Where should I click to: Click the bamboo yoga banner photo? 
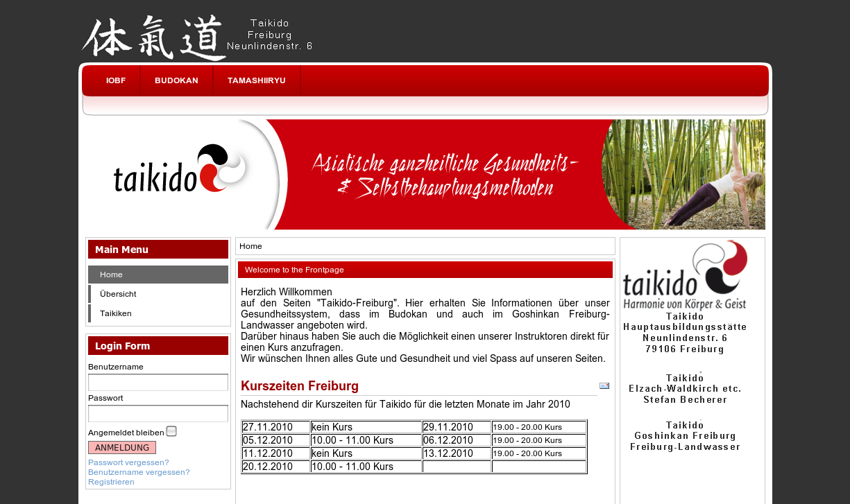tap(683, 174)
